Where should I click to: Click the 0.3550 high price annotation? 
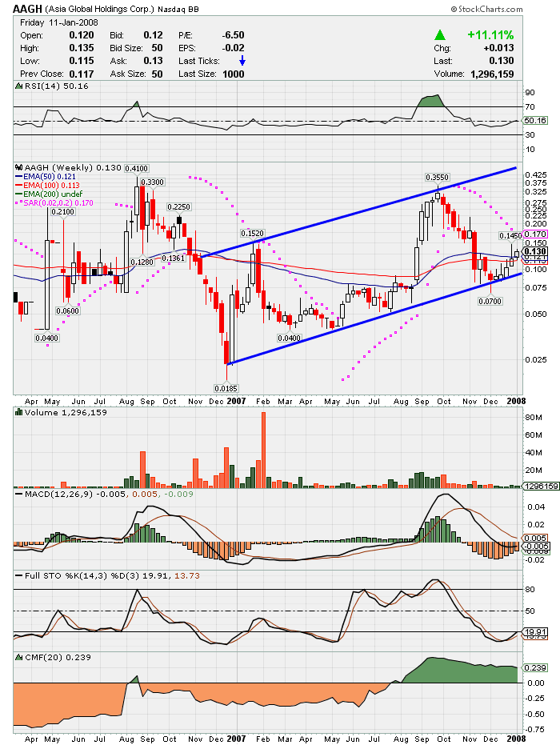[x=436, y=176]
